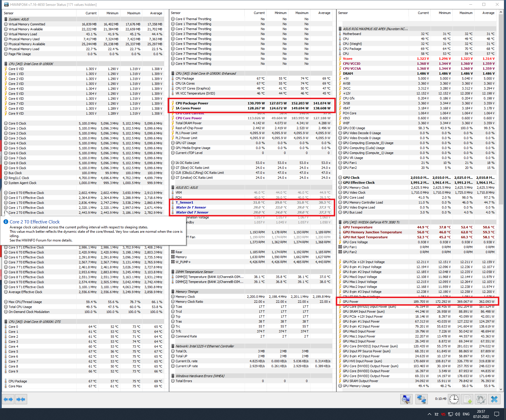
Task: Select the 'GPU Memory Usage' row
Action: pos(417,386)
